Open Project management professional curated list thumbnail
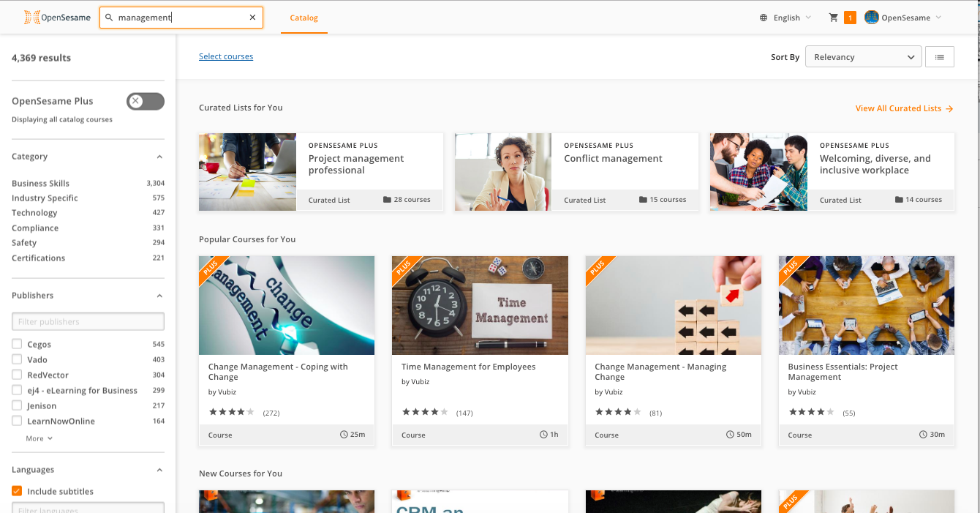The width and height of the screenshot is (980, 513). pos(247,172)
